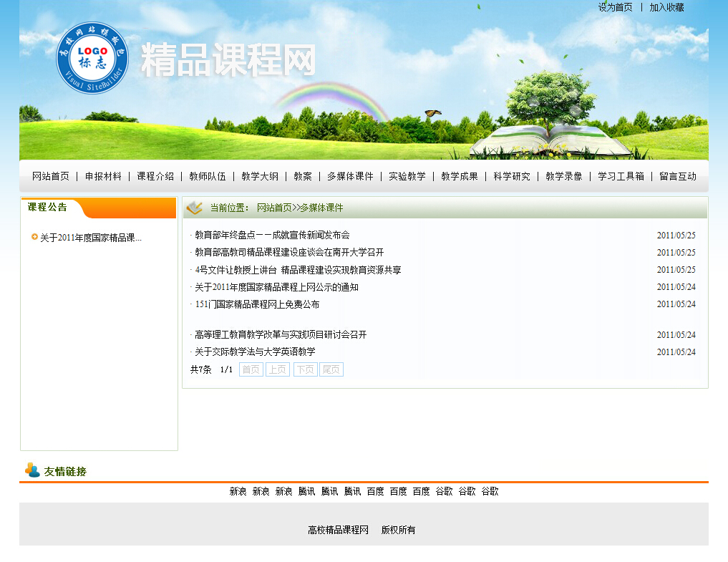
Task: Open the 课程介绍 page
Action: pyautogui.click(x=155, y=176)
